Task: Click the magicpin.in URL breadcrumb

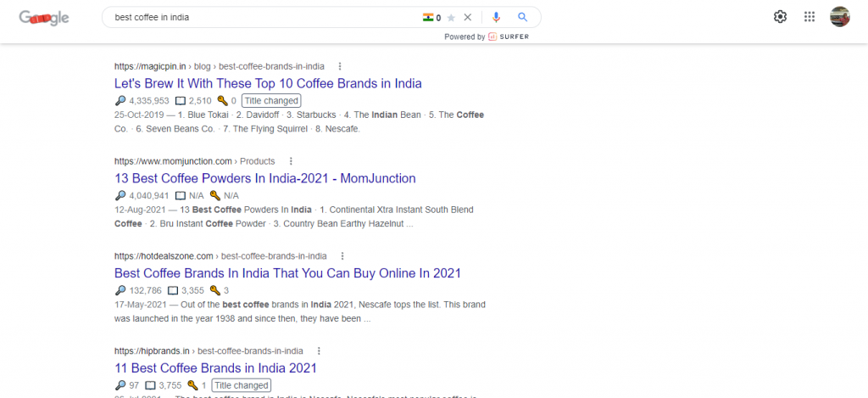Action: [x=220, y=66]
